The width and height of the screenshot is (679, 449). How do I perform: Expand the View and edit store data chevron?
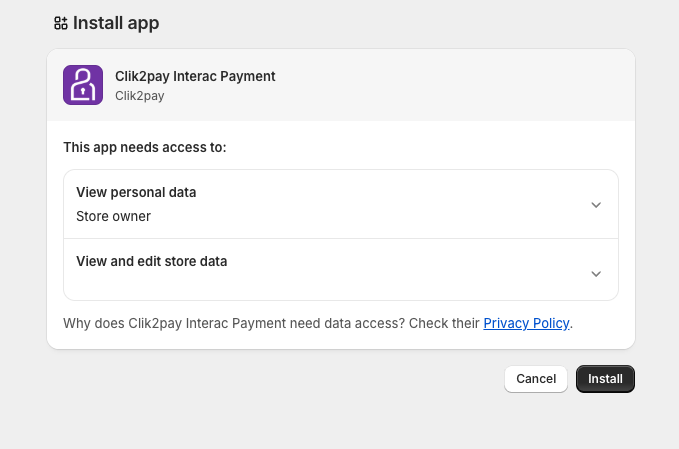pyautogui.click(x=596, y=274)
